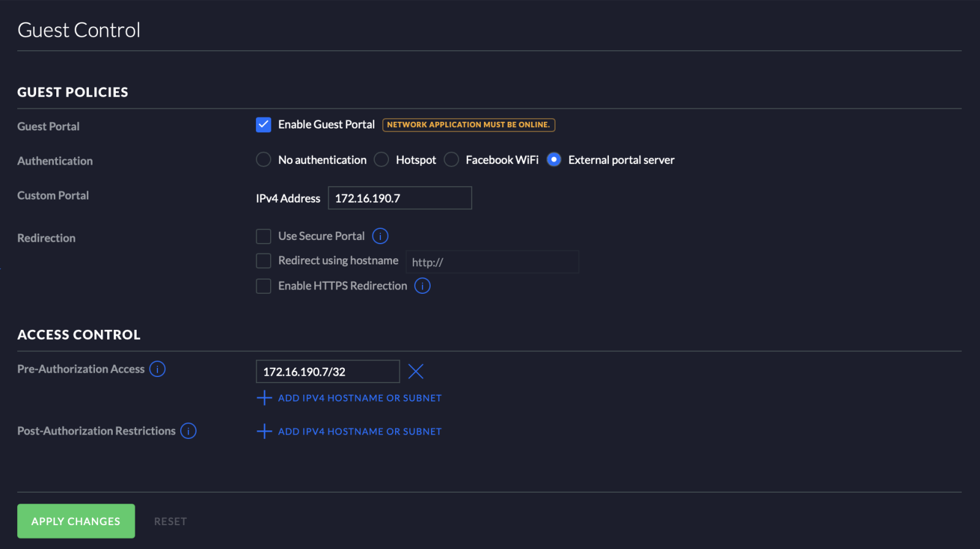Turn on Enable HTTPS Redirection checkbox

(x=263, y=286)
